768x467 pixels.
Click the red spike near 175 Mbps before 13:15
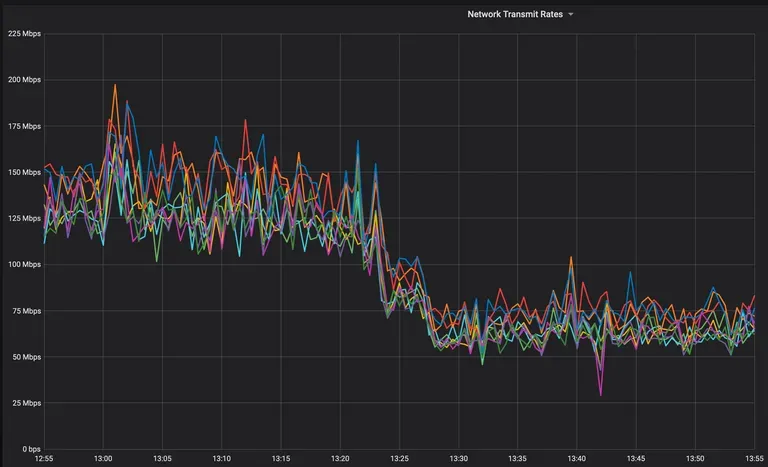[x=245, y=120]
